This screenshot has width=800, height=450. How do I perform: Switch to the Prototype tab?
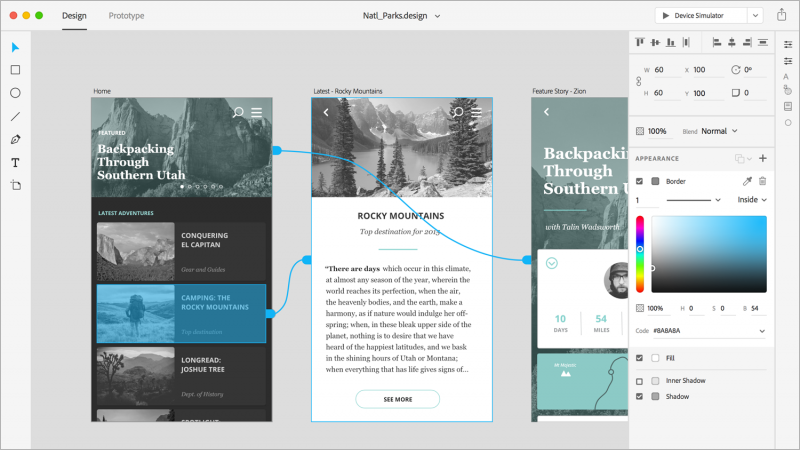tap(126, 16)
